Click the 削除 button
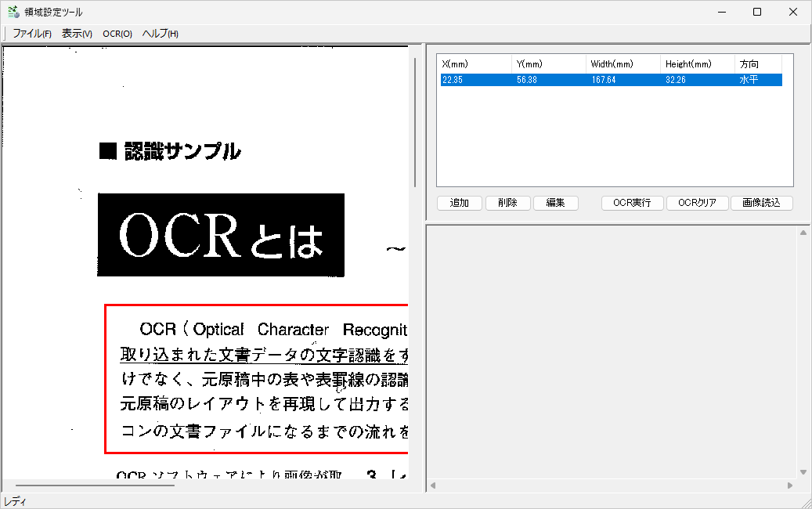The height and width of the screenshot is (509, 812). 507,203
